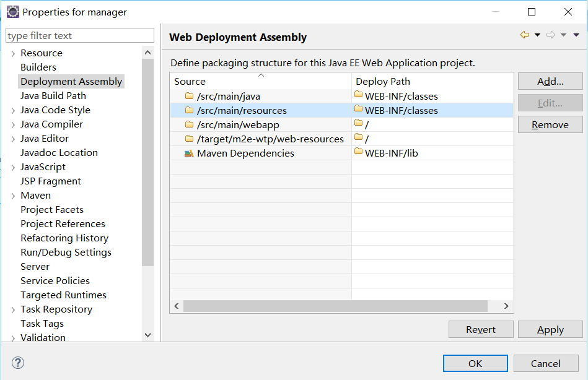The width and height of the screenshot is (588, 380).
Task: Click the Apply button
Action: click(x=550, y=329)
